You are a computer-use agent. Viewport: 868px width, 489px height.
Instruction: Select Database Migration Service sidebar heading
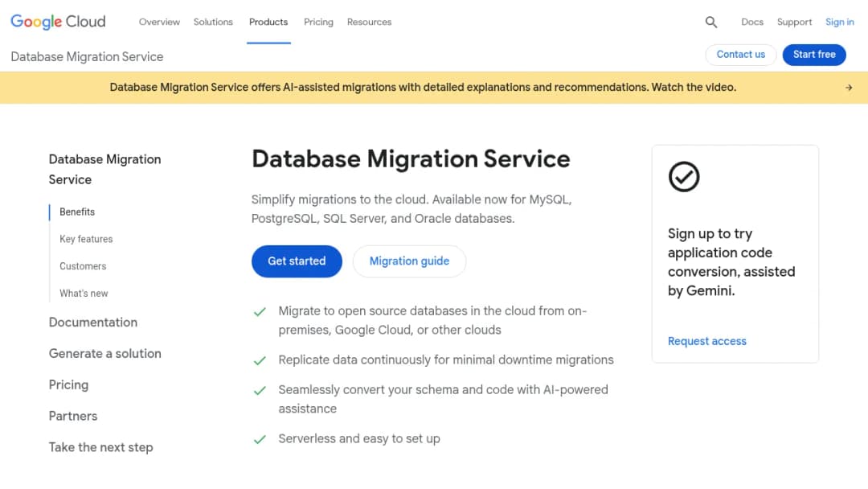[x=104, y=170]
